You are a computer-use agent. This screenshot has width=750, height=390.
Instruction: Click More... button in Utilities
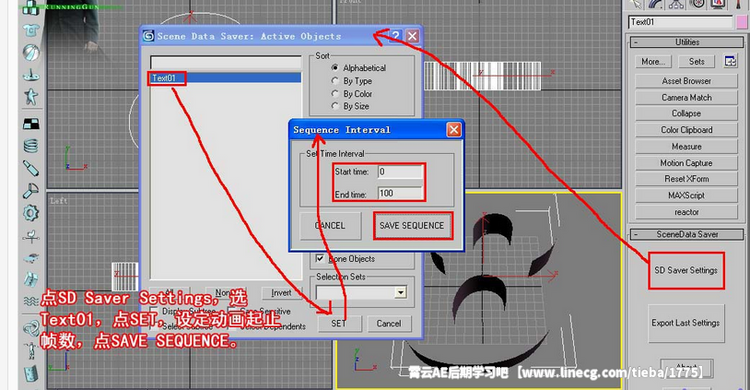pos(653,61)
